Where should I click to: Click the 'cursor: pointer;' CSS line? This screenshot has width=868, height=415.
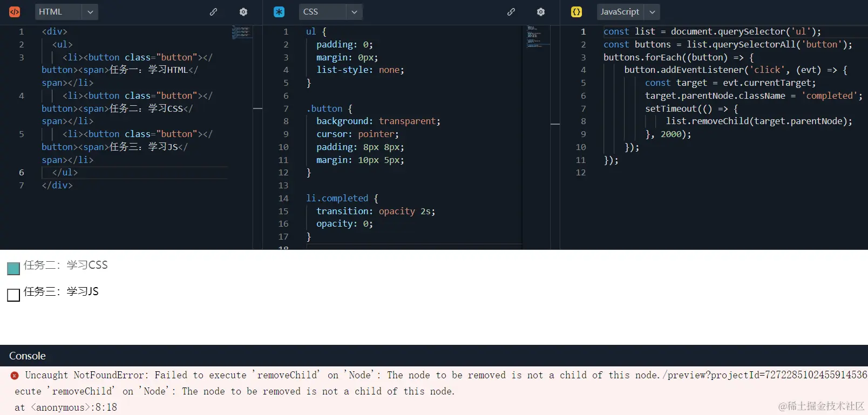pos(357,134)
